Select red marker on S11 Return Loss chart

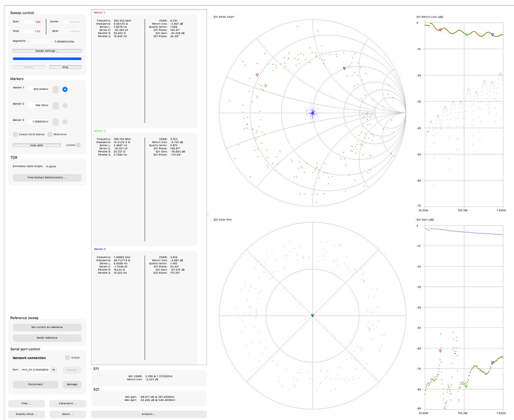click(x=440, y=30)
